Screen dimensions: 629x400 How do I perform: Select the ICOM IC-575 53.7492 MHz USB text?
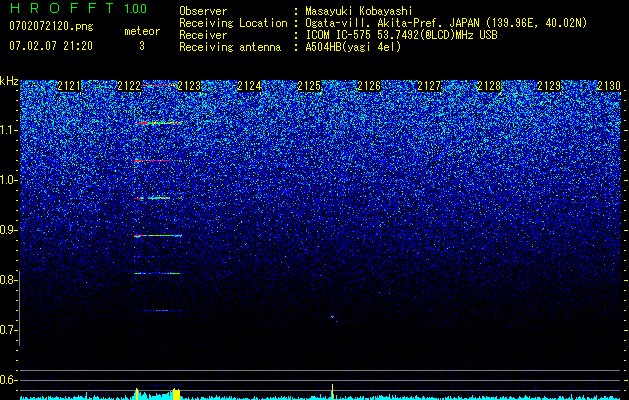click(x=401, y=35)
